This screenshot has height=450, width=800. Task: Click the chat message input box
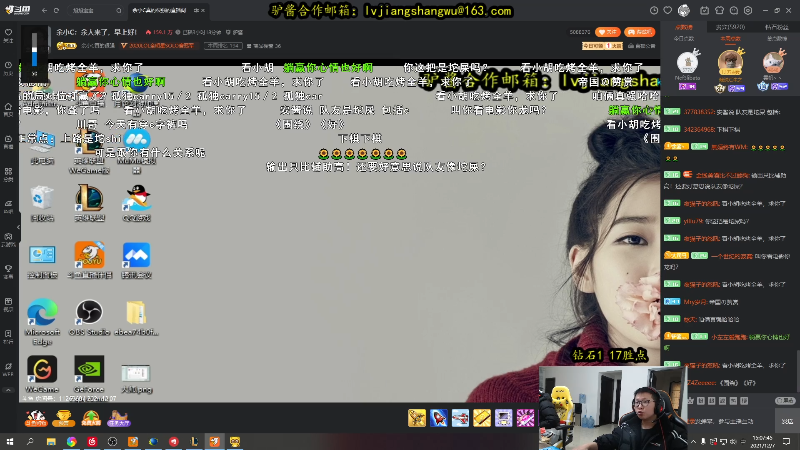pyautogui.click(x=731, y=422)
